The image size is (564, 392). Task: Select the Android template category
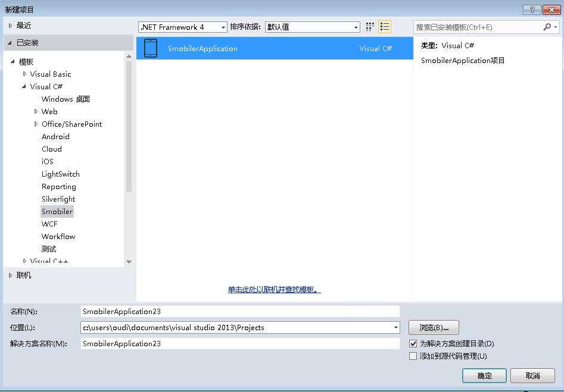pyautogui.click(x=55, y=137)
